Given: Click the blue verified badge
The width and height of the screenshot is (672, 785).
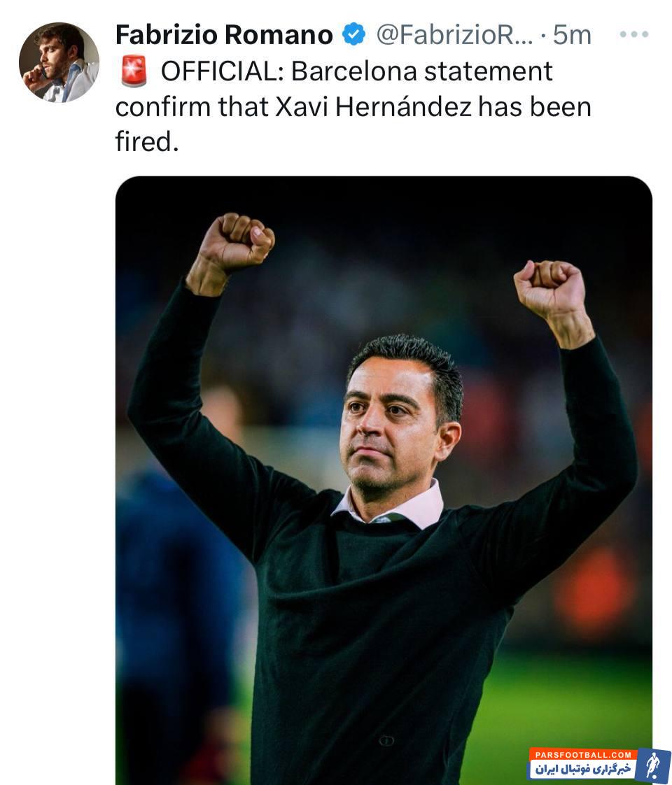Looking at the screenshot, I should [353, 34].
